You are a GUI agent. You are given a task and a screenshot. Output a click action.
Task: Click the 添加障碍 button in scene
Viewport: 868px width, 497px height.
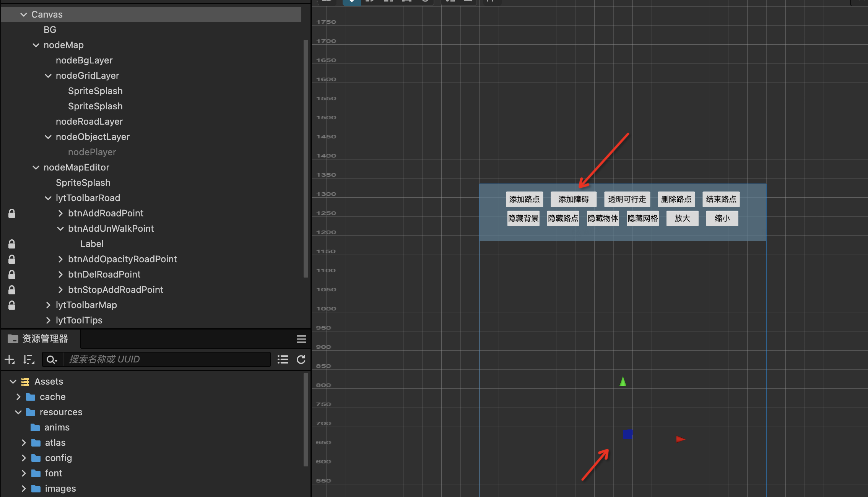573,199
